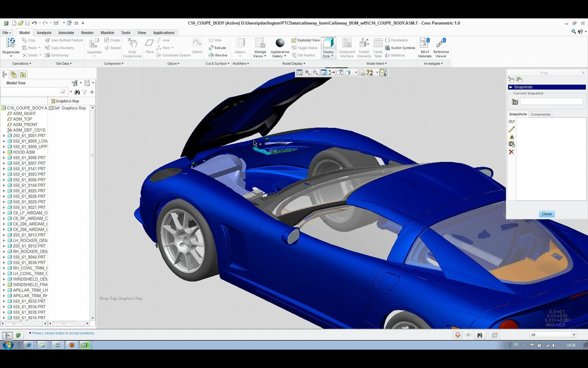Open the Favorites tab icon in navigator
The width and height of the screenshot is (588, 368).
[x=22, y=74]
